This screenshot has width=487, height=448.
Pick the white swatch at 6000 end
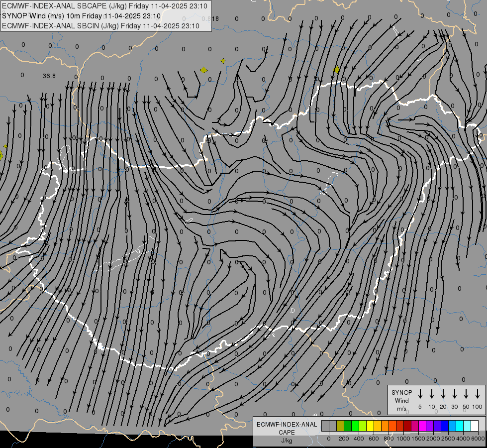pos(474,426)
